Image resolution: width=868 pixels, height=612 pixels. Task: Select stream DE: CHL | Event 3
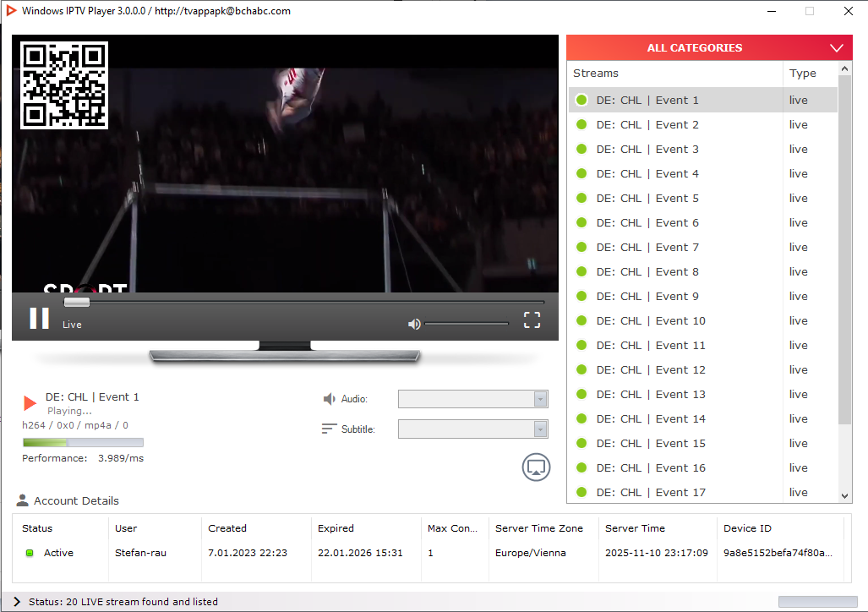[647, 149]
